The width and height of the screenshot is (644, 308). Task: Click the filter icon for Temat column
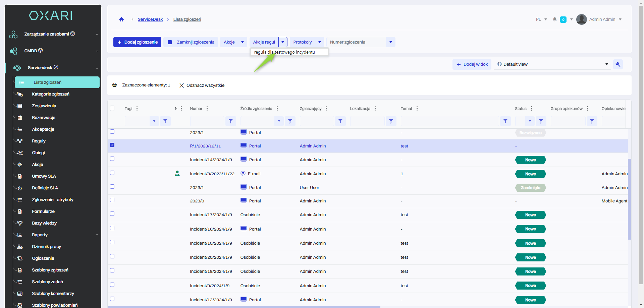click(505, 121)
